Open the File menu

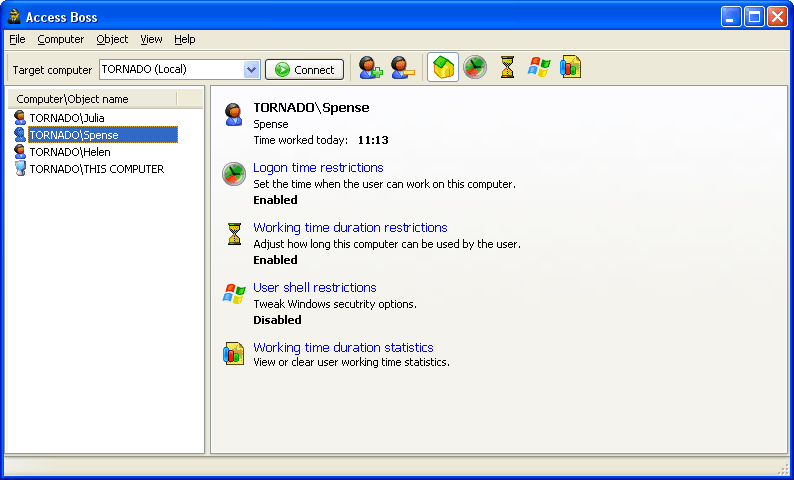(17, 39)
